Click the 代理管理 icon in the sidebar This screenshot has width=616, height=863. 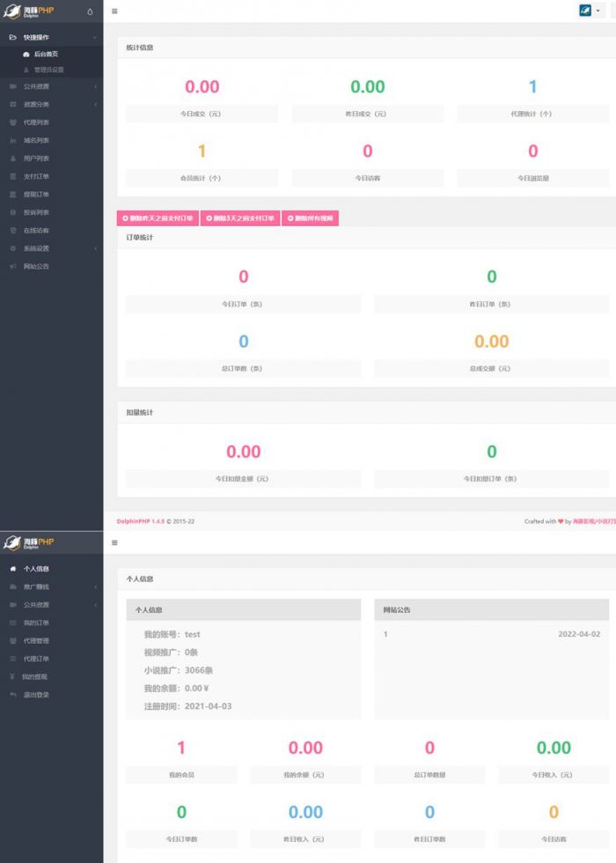pos(13,641)
